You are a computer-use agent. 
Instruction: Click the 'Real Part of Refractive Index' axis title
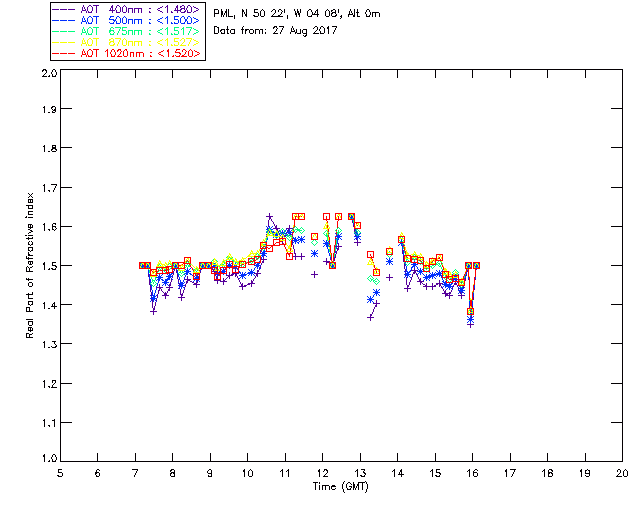point(29,265)
